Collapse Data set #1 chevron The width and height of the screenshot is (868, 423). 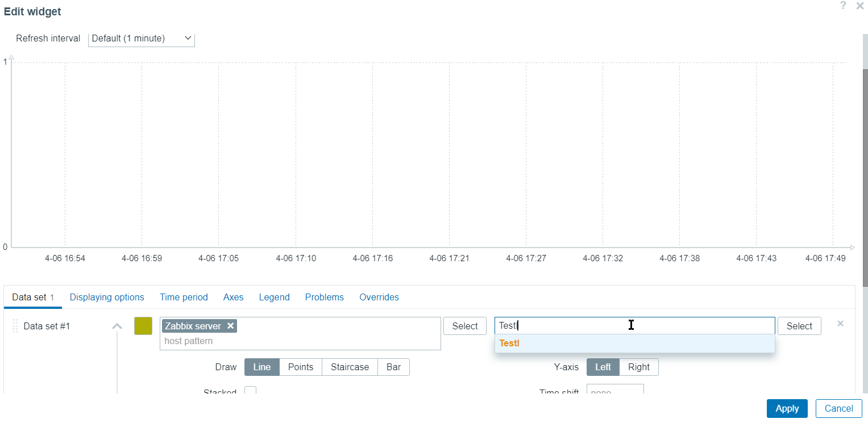click(x=117, y=326)
